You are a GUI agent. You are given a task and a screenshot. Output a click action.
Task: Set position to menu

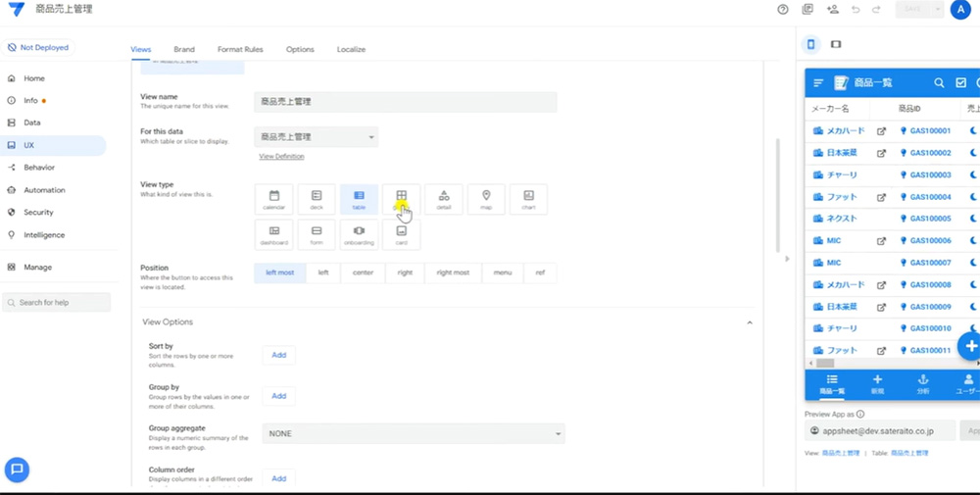point(503,273)
